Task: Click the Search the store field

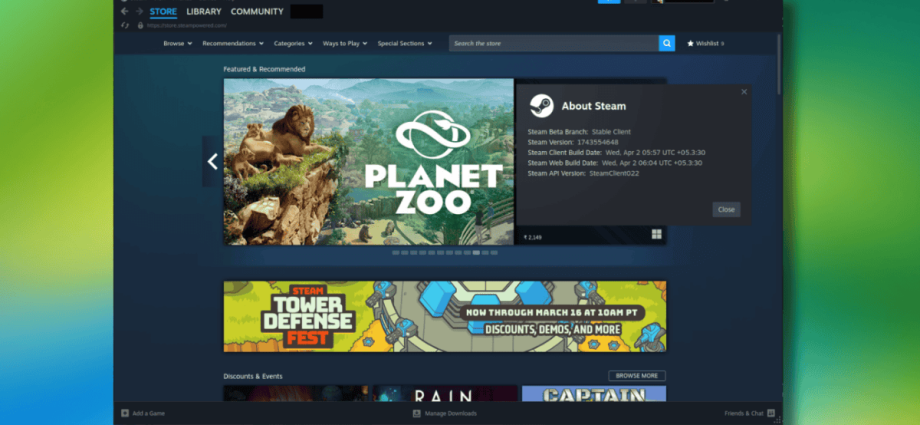Action: [x=554, y=43]
